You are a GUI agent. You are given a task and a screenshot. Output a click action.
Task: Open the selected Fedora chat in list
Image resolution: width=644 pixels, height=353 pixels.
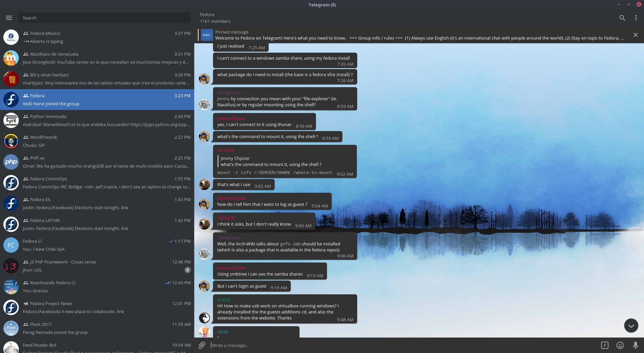[97, 100]
